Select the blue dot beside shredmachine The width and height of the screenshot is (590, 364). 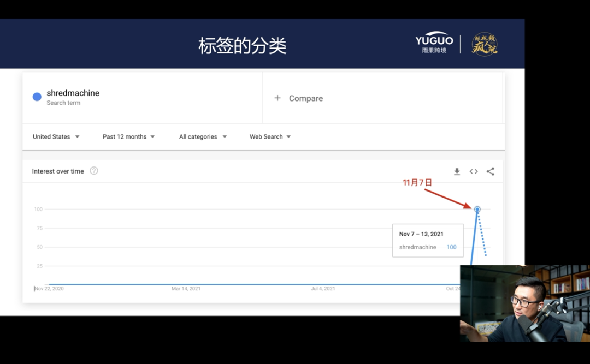coord(36,96)
